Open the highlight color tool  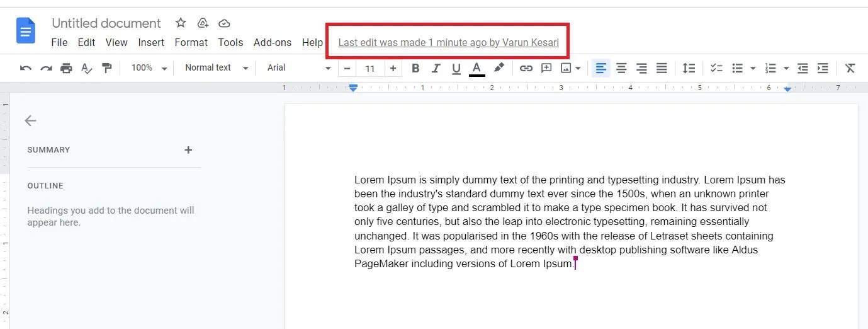[x=499, y=68]
